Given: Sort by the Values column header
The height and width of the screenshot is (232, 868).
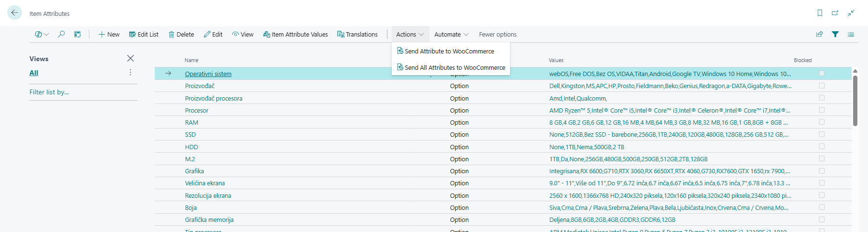Looking at the screenshot, I should (x=556, y=60).
